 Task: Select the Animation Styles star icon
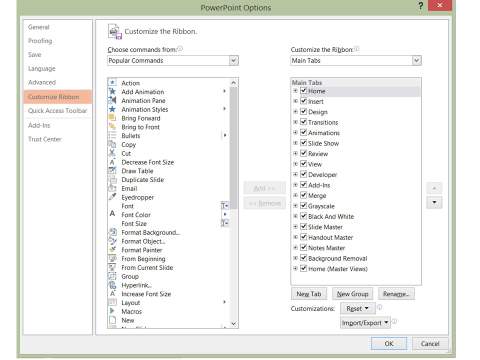coord(112,109)
